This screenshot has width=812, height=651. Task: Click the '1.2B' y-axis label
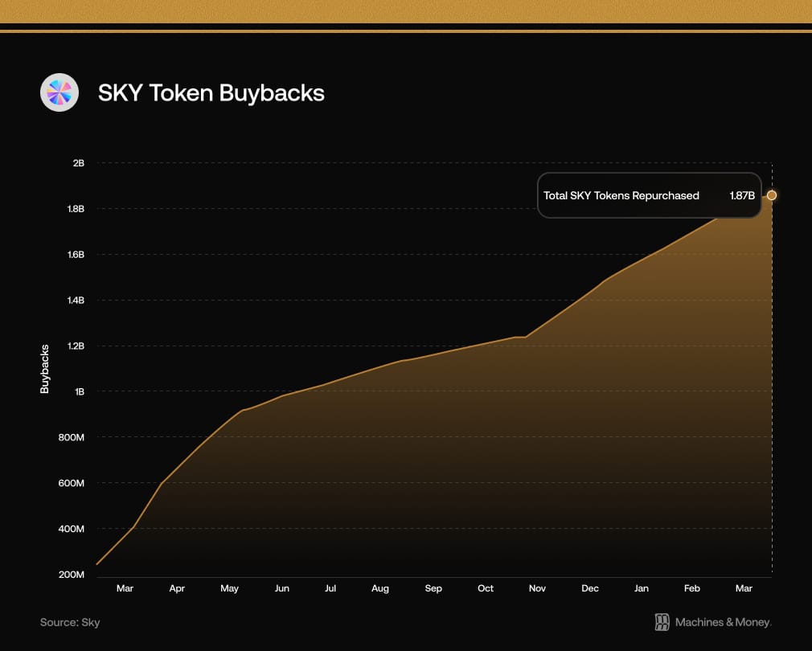click(x=76, y=346)
